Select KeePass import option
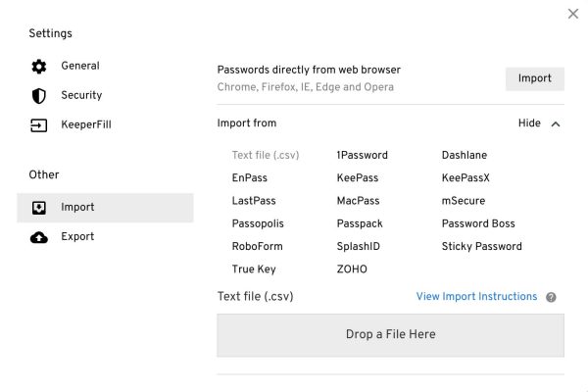Image resolution: width=588 pixels, height=392 pixels. 358,177
